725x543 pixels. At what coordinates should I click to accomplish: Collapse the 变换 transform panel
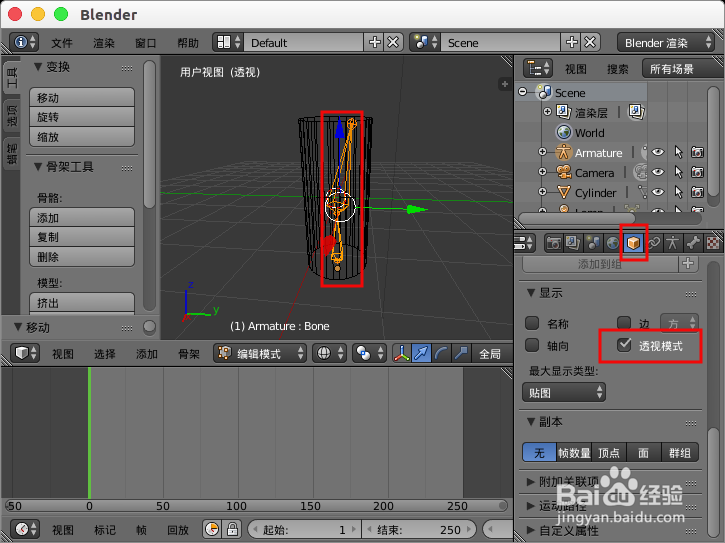coord(38,67)
